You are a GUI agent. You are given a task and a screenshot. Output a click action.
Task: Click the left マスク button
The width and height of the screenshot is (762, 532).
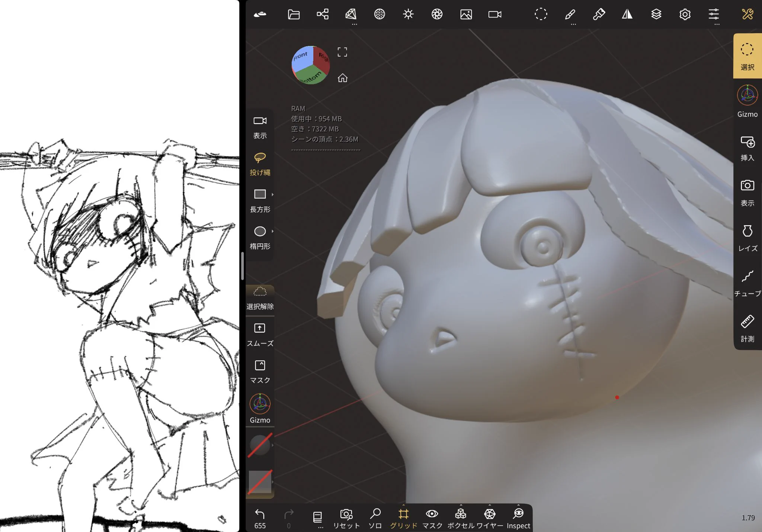pyautogui.click(x=260, y=372)
